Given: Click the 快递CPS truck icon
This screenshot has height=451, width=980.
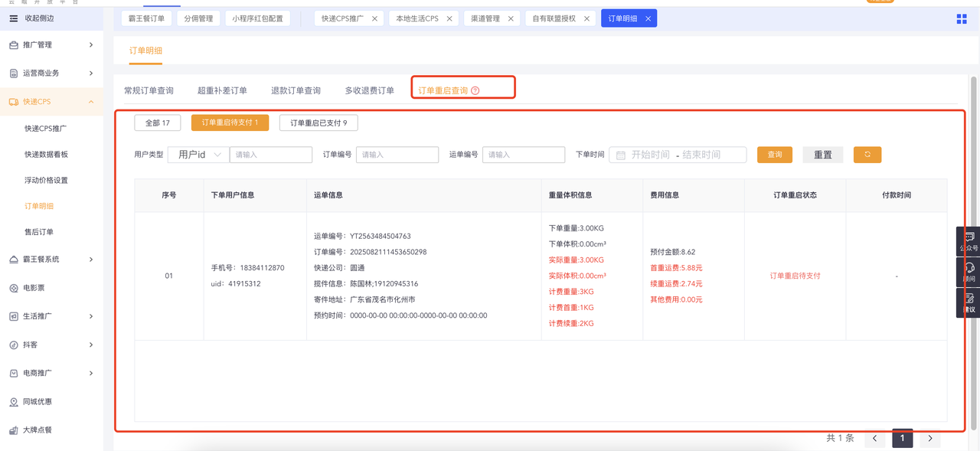Looking at the screenshot, I should (13, 102).
